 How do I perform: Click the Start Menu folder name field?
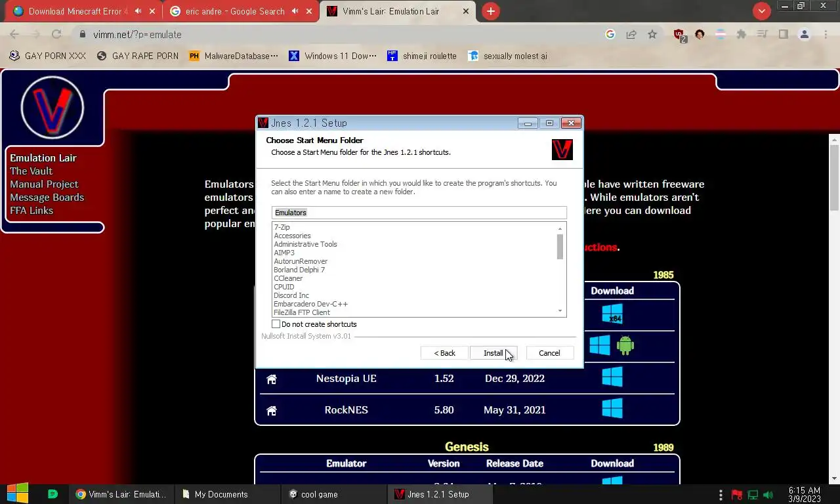pyautogui.click(x=419, y=213)
